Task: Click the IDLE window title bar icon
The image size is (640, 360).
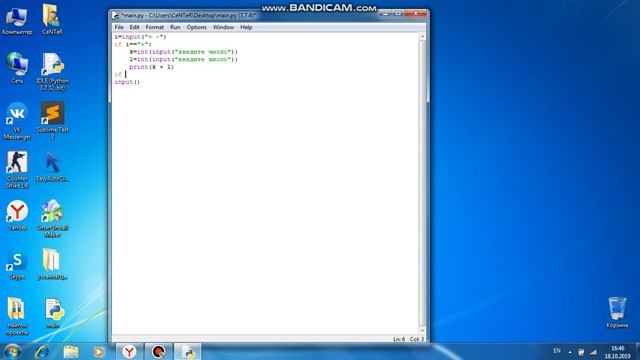Action: (x=116, y=16)
